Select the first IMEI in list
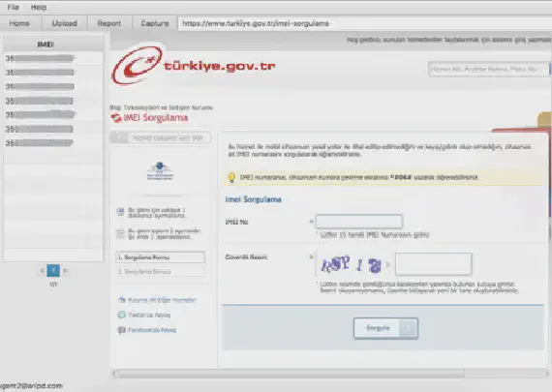Screen dimensions: 552x392 [x=53, y=58]
